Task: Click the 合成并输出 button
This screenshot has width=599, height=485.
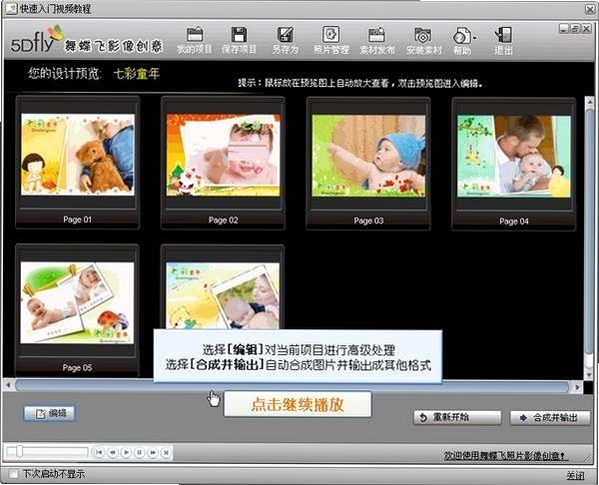Action: pos(550,418)
